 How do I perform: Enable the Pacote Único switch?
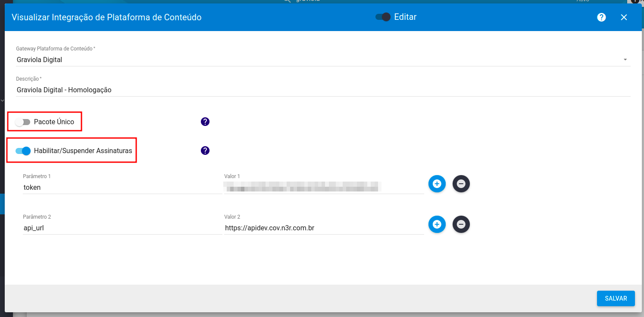pos(23,122)
